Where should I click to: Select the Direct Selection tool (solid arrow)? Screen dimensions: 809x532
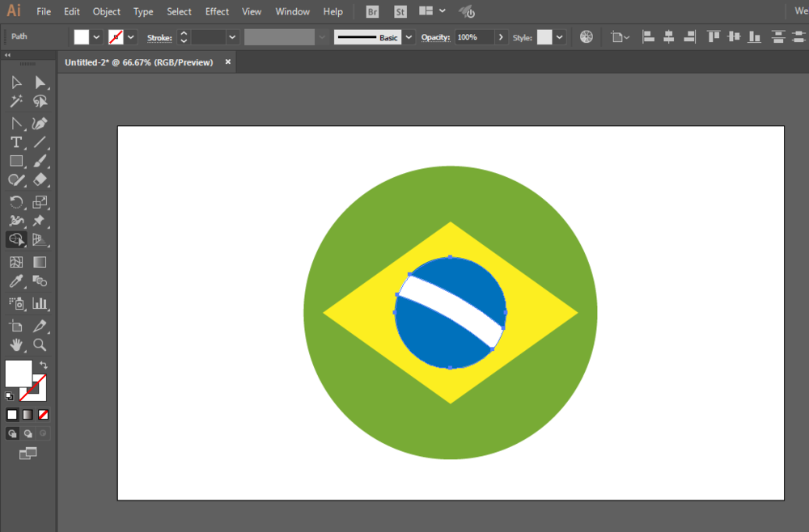pos(40,82)
